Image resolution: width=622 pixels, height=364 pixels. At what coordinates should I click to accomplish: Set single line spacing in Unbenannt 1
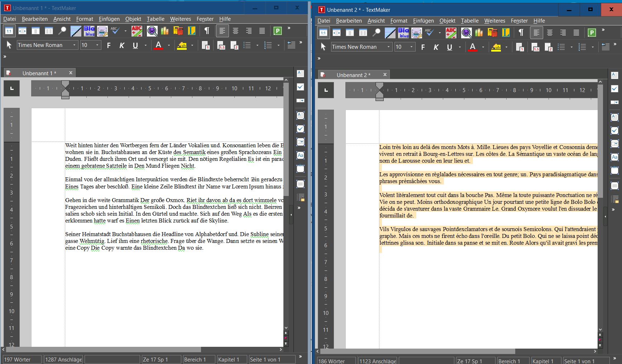coord(205,45)
